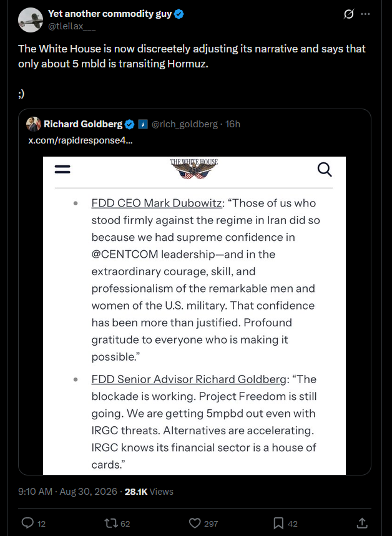Open Yet another commodity guy avatar
The image size is (392, 536).
(31, 20)
